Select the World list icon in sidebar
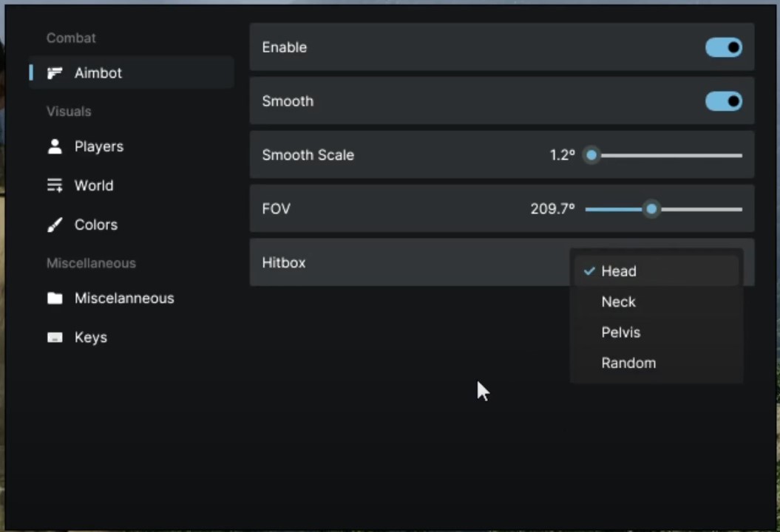The width and height of the screenshot is (780, 532). point(55,185)
